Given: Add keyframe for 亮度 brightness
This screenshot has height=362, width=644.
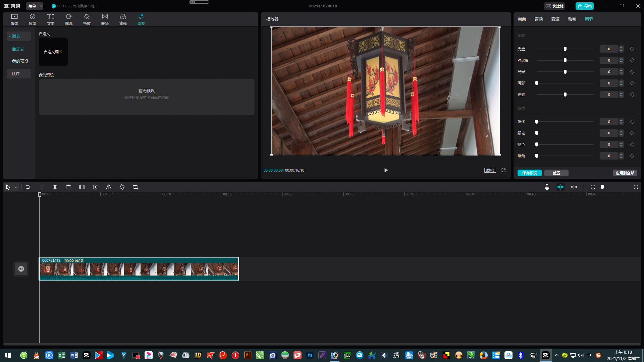Looking at the screenshot, I should 632,49.
